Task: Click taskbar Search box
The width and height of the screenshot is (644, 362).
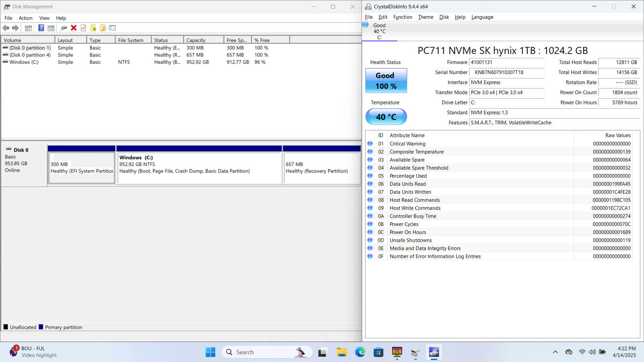Action: pyautogui.click(x=267, y=352)
